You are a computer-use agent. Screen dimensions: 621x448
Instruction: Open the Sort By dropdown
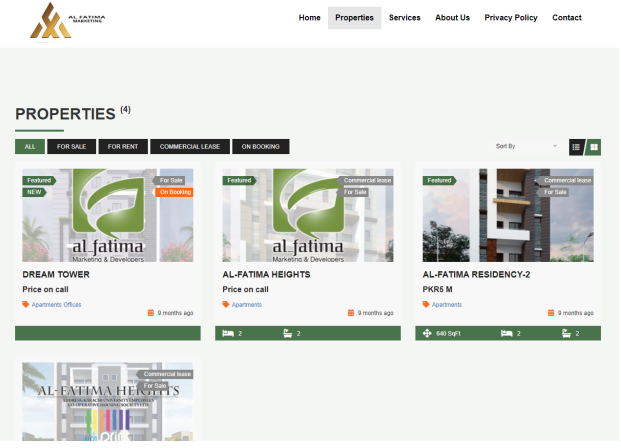526,146
